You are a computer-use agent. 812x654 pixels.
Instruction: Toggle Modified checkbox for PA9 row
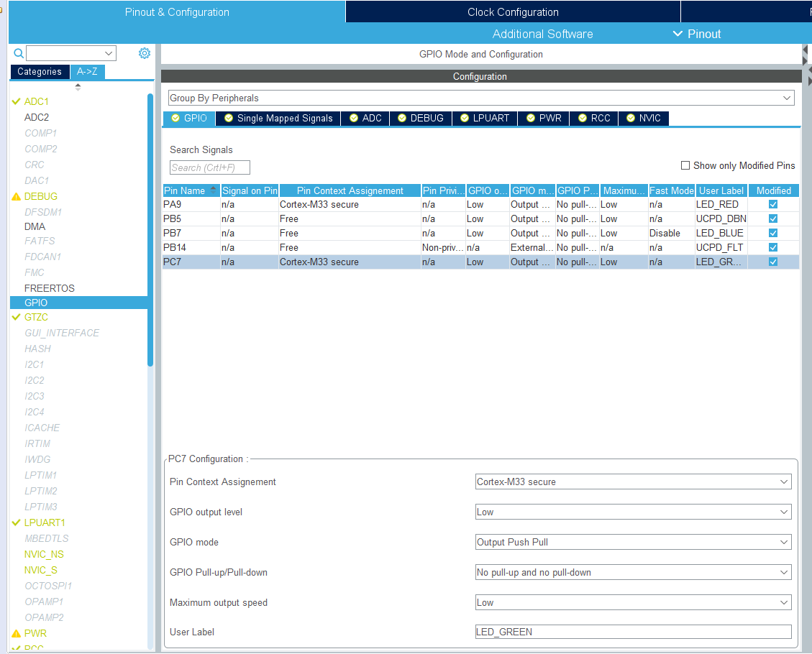(773, 204)
